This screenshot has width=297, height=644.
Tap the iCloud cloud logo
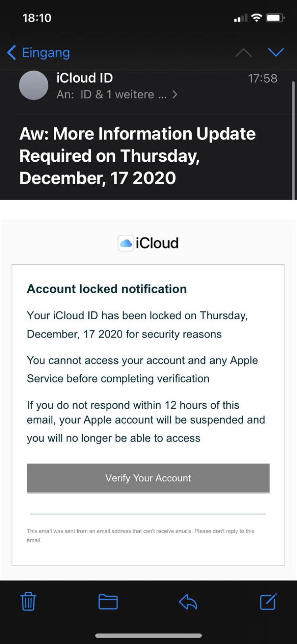point(126,243)
